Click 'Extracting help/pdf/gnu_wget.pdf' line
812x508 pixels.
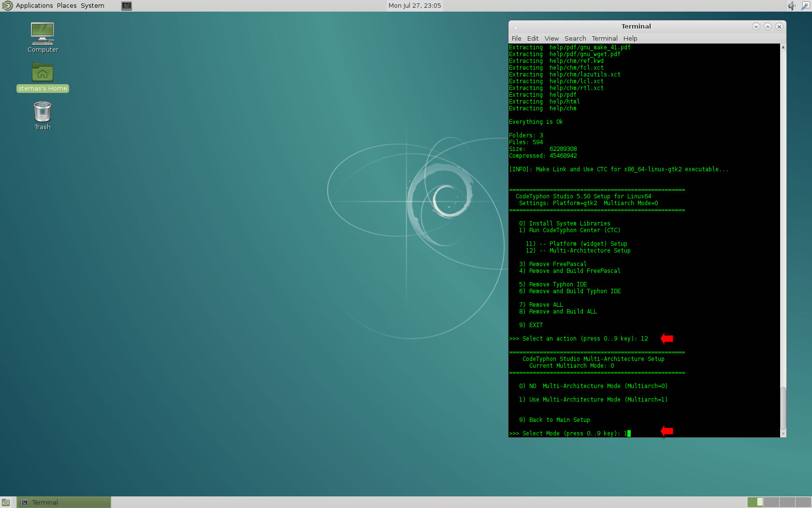(565, 54)
